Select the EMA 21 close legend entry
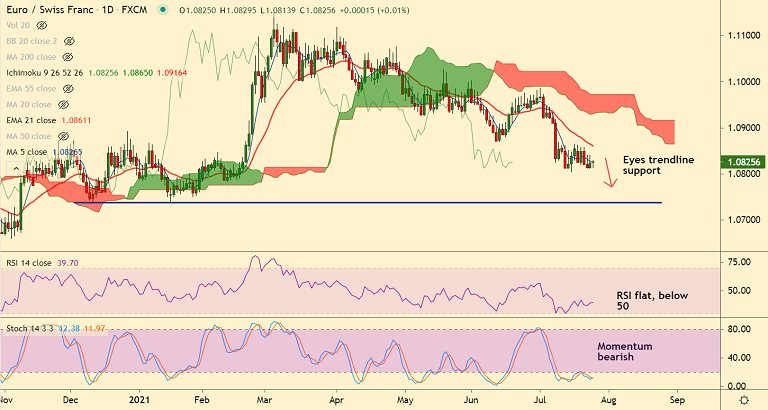 pos(31,121)
